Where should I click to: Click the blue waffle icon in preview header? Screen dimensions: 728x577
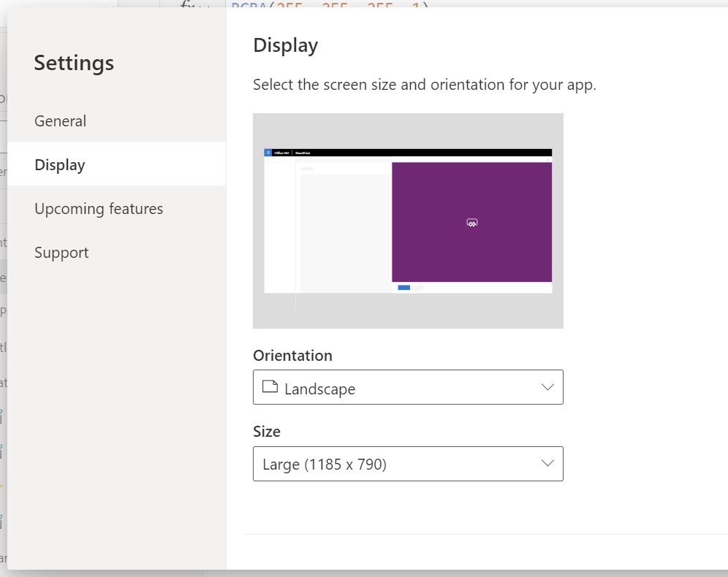(268, 153)
